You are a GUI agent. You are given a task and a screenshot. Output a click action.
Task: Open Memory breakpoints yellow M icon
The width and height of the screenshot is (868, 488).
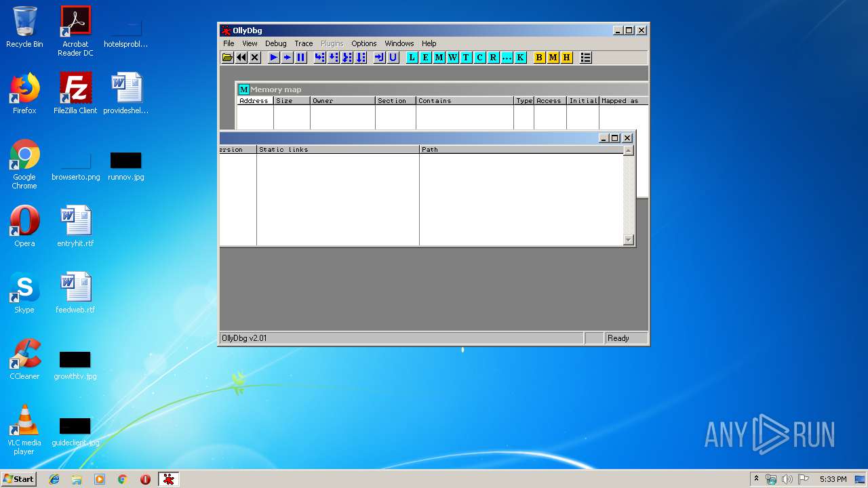coord(553,58)
